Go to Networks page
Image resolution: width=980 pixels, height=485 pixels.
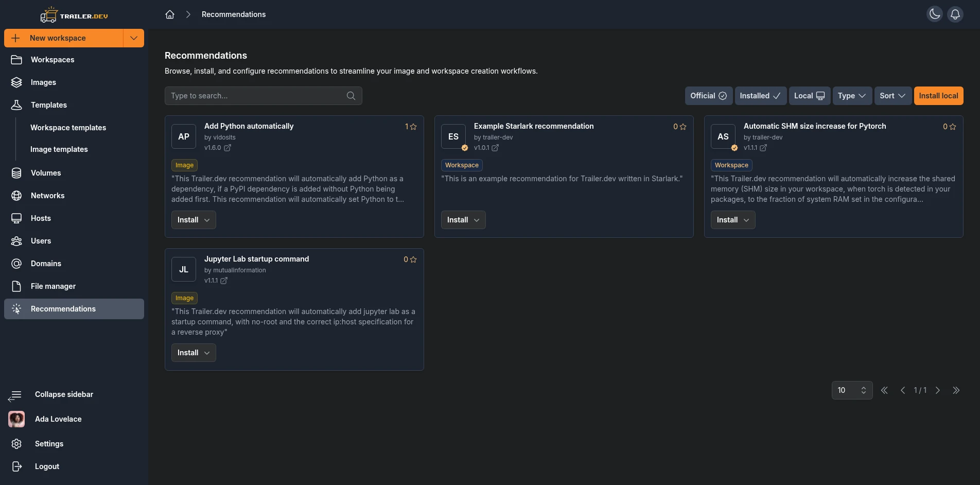pyautogui.click(x=74, y=196)
